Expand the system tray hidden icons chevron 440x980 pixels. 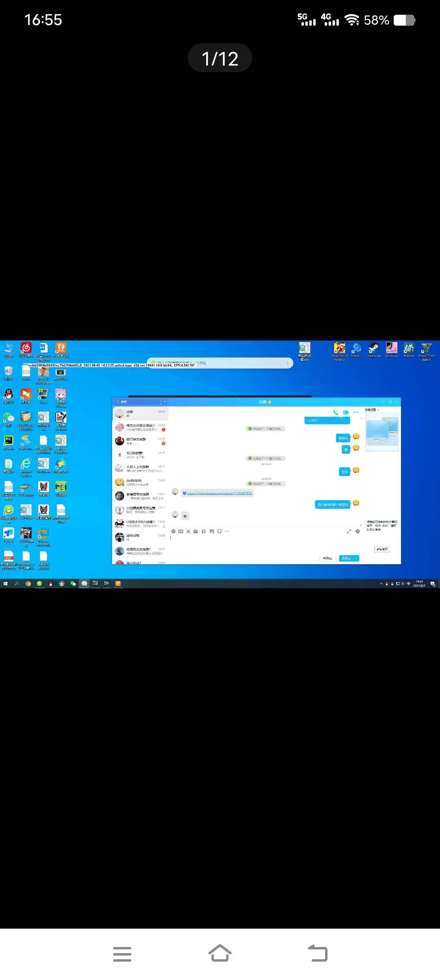381,584
